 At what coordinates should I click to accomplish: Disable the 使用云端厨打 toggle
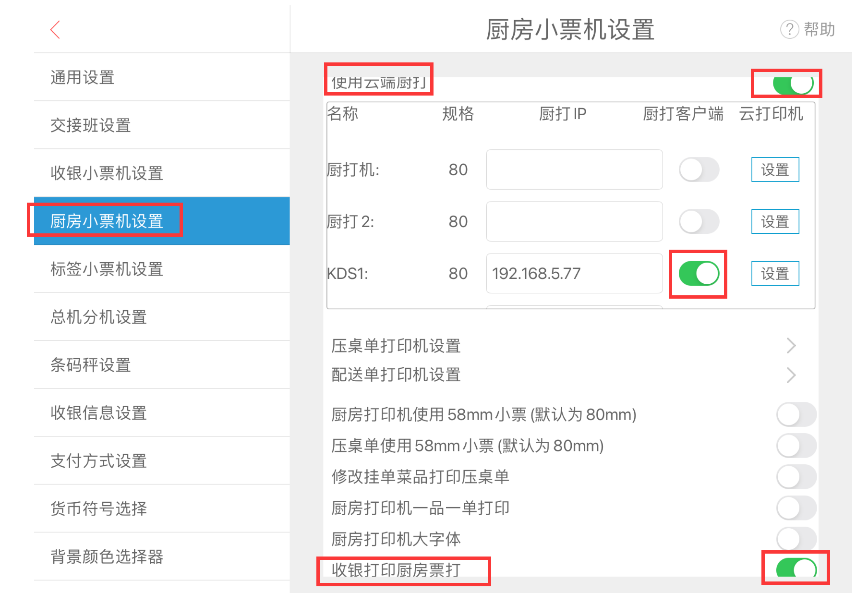793,84
